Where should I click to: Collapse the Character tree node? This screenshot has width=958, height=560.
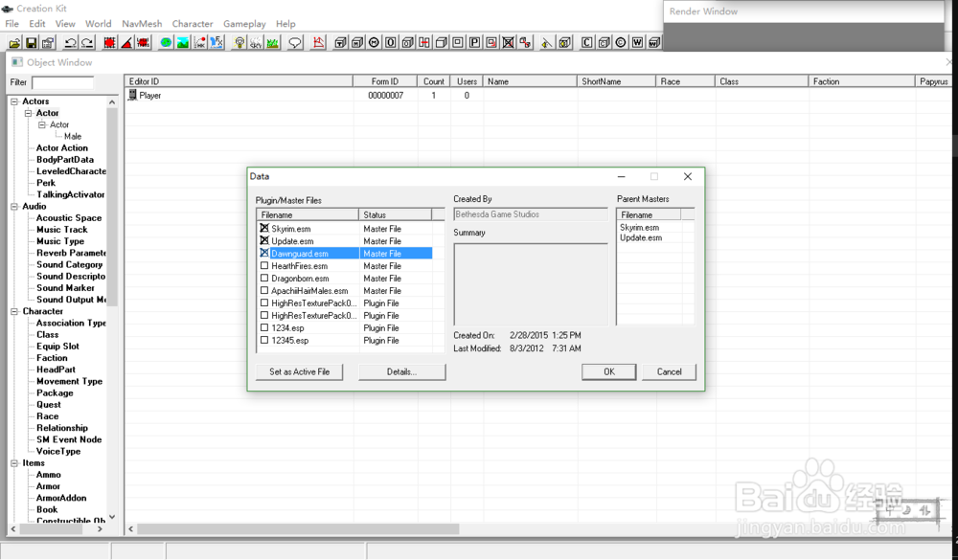(x=14, y=311)
